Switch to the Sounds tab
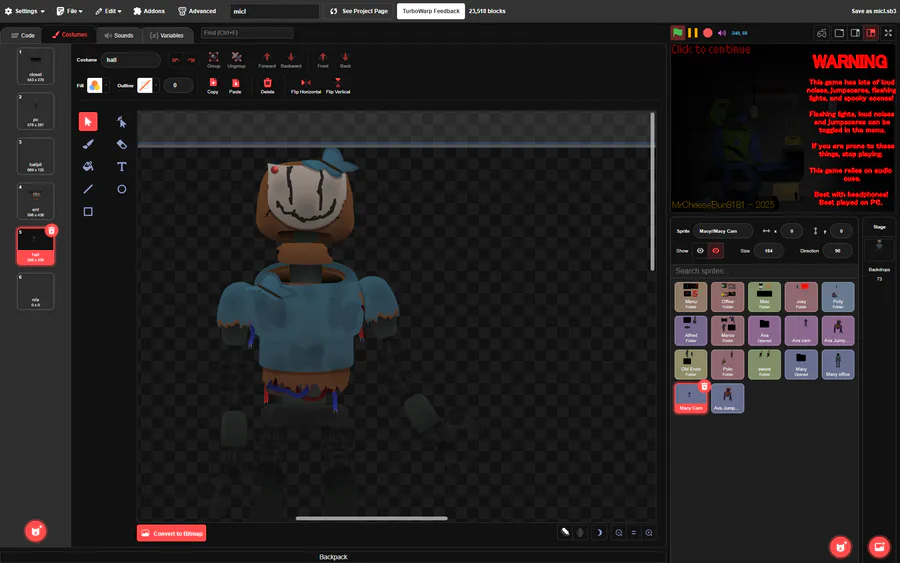This screenshot has height=563, width=900. [119, 35]
